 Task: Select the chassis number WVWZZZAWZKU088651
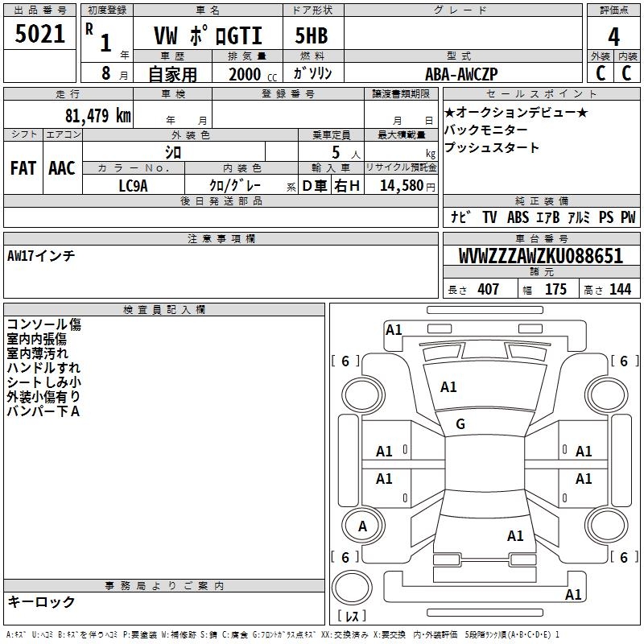click(x=541, y=255)
